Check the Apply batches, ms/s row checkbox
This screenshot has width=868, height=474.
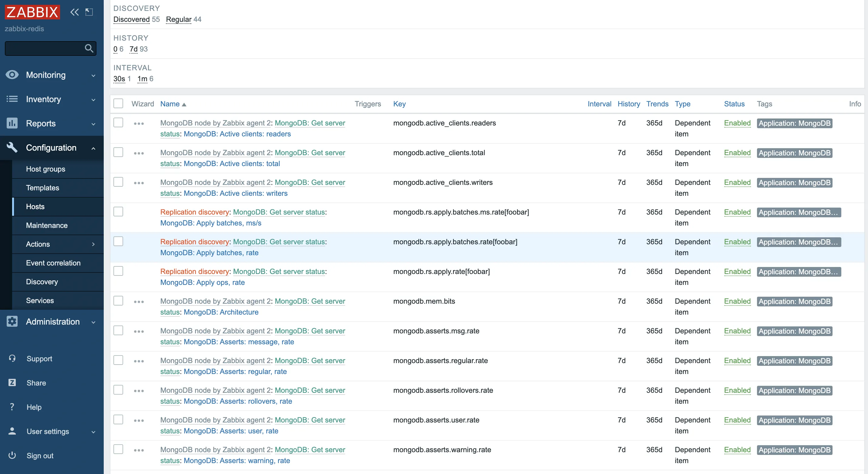pyautogui.click(x=118, y=212)
